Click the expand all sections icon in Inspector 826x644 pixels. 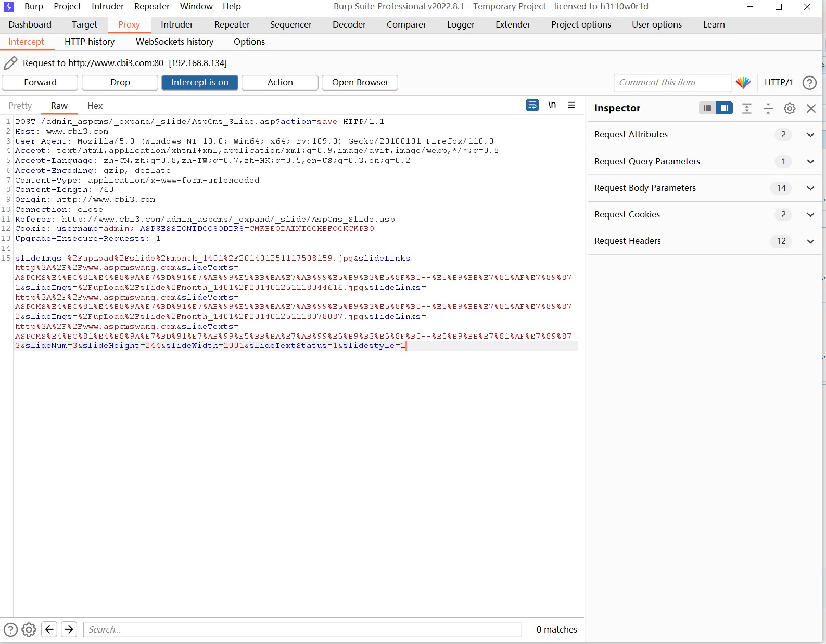pos(747,108)
